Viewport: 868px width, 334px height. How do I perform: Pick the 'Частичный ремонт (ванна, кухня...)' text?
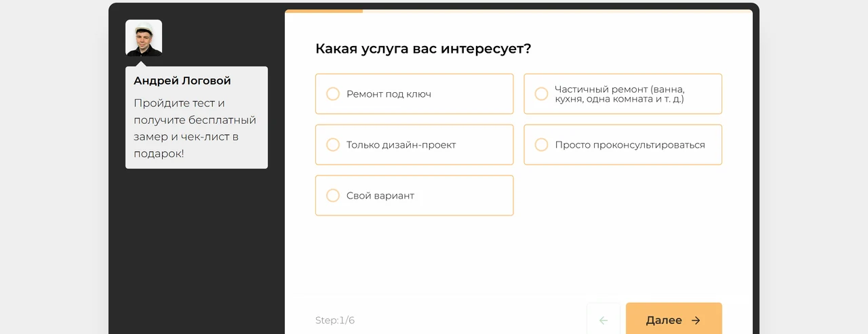620,94
